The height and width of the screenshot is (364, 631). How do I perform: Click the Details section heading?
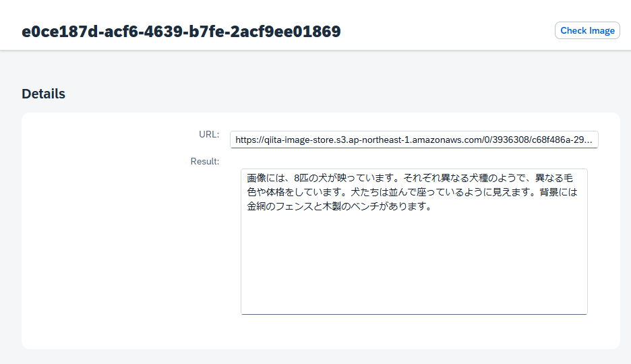click(43, 94)
